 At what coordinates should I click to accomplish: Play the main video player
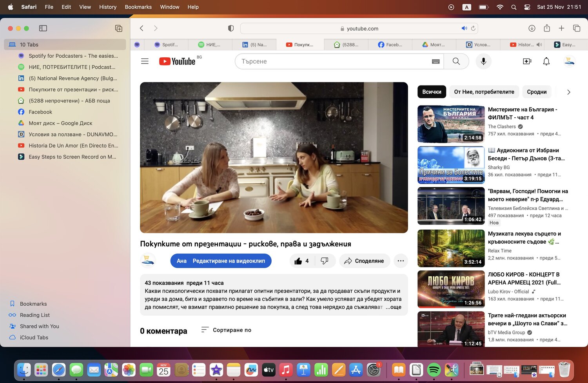pyautogui.click(x=274, y=157)
